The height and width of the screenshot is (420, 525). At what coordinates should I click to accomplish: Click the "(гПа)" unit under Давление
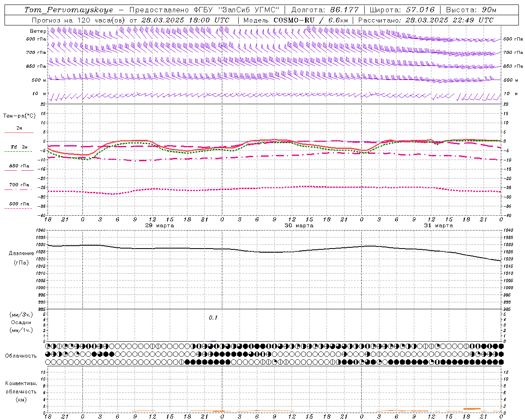pyautogui.click(x=21, y=262)
